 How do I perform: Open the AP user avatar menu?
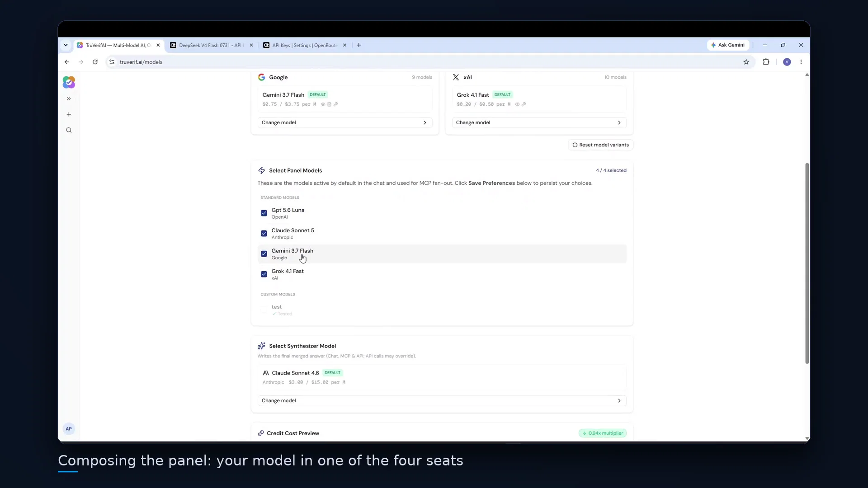click(x=69, y=429)
